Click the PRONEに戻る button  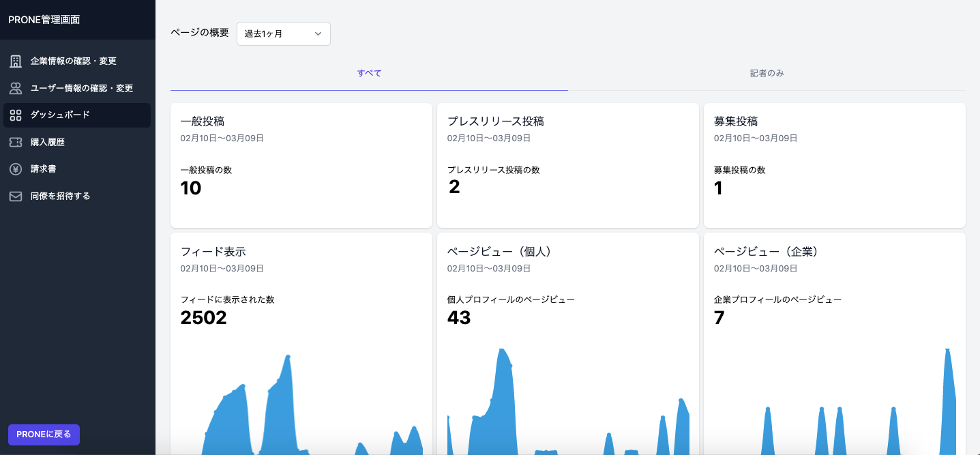click(x=44, y=435)
